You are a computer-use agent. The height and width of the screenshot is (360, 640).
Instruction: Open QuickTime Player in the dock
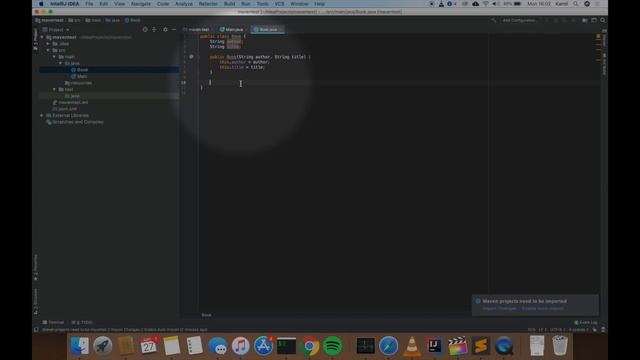pyautogui.click(x=504, y=346)
